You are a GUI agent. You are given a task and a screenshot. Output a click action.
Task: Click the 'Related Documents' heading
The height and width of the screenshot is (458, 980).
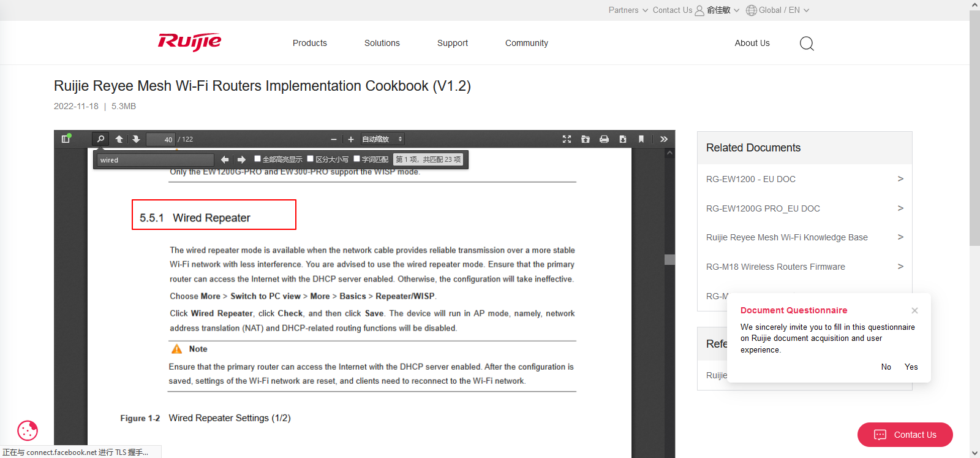753,148
